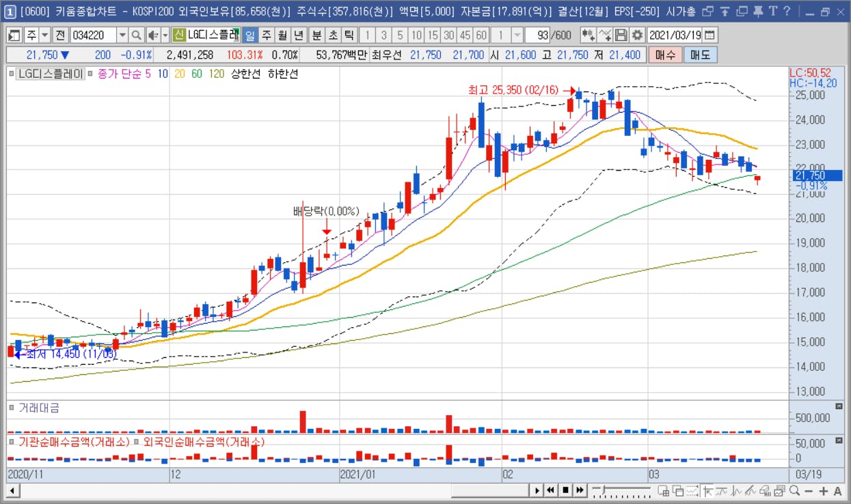Viewport: 851px width, 504px height.
Task: Click the stock code input field 034220
Action: tap(94, 35)
